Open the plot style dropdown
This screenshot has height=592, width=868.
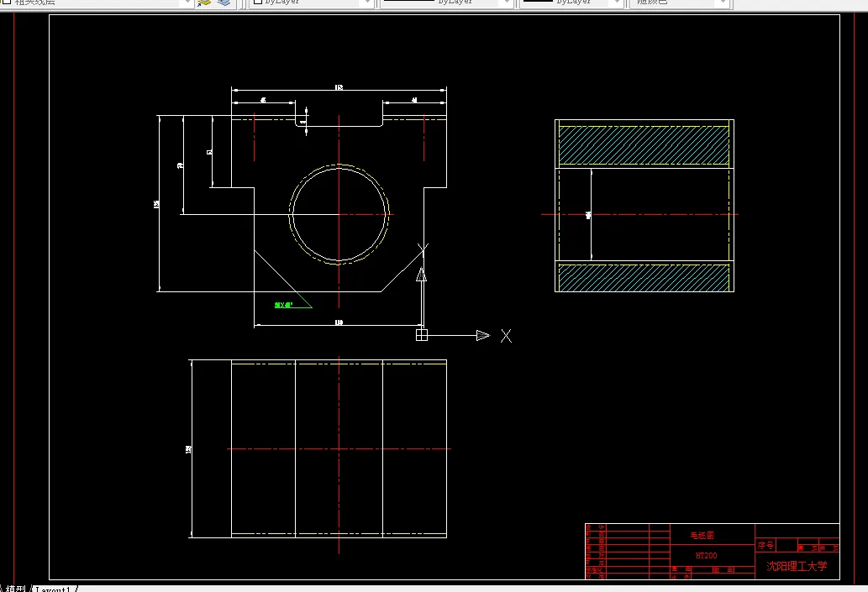point(723,3)
